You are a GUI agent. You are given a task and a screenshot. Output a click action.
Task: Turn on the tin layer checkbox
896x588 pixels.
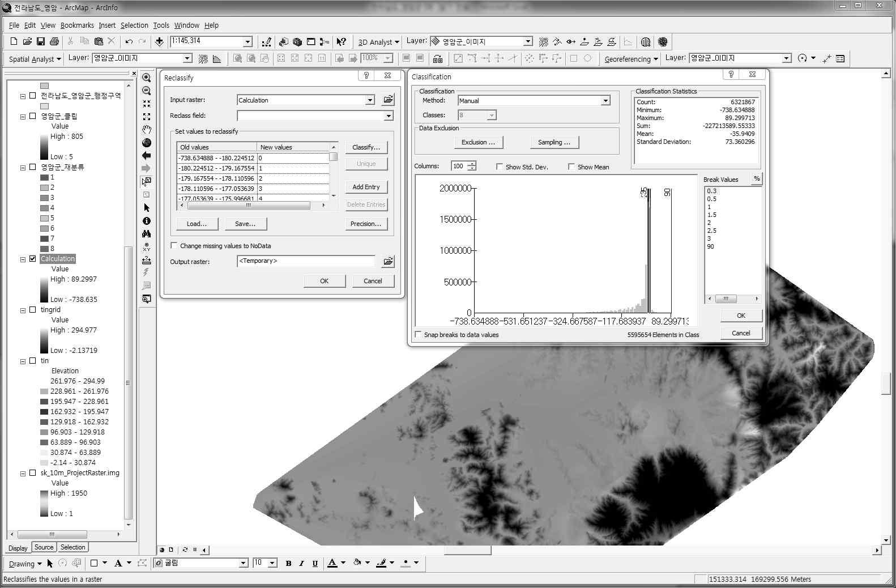tap(33, 361)
